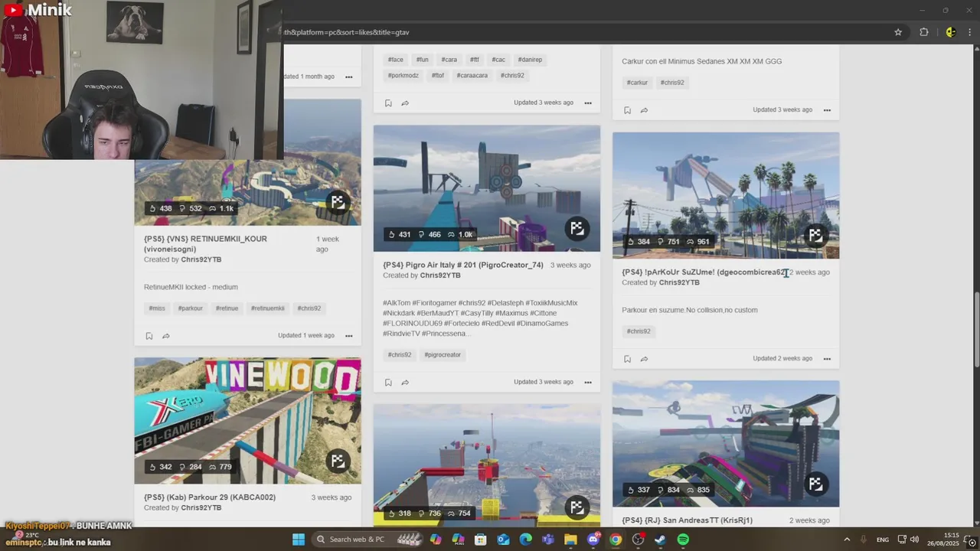Open the Windows Start menu
The height and width of the screenshot is (551, 980).
pos(299,540)
